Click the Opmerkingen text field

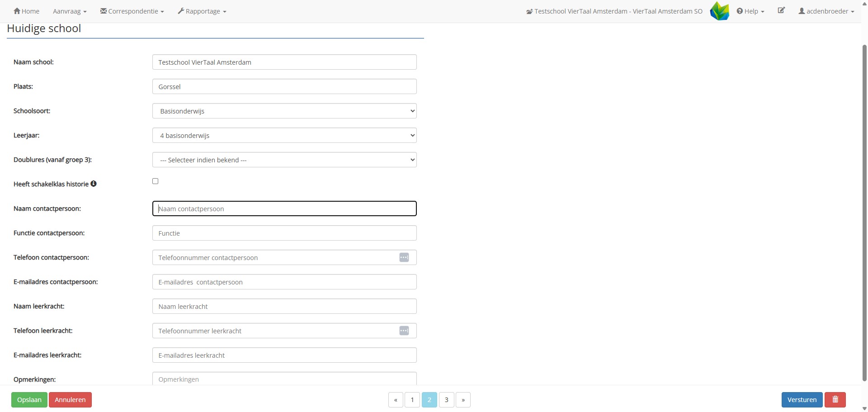284,379
